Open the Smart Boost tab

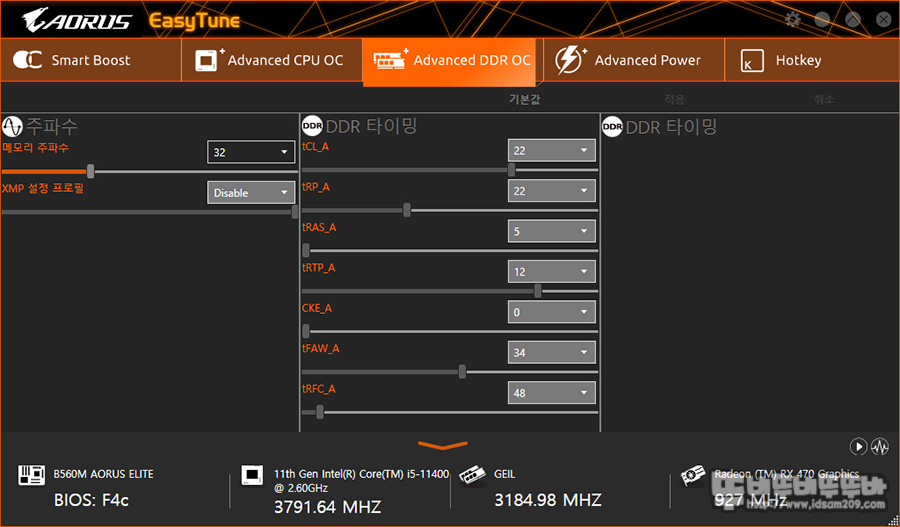(x=91, y=60)
